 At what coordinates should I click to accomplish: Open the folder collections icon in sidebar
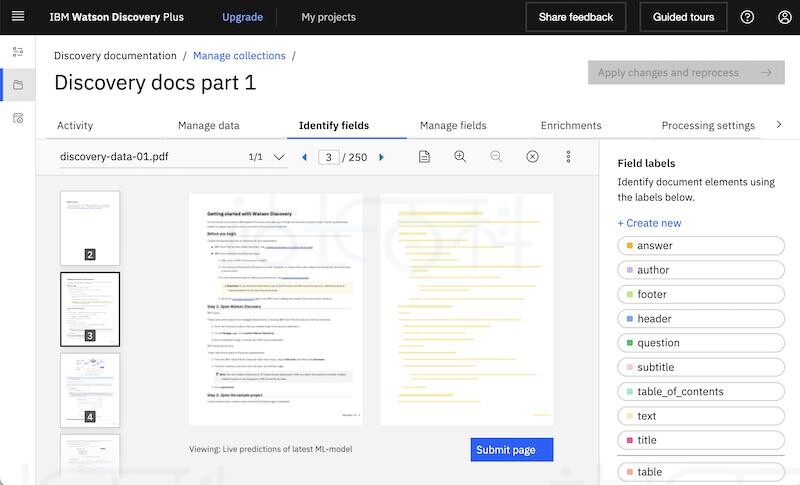18,85
